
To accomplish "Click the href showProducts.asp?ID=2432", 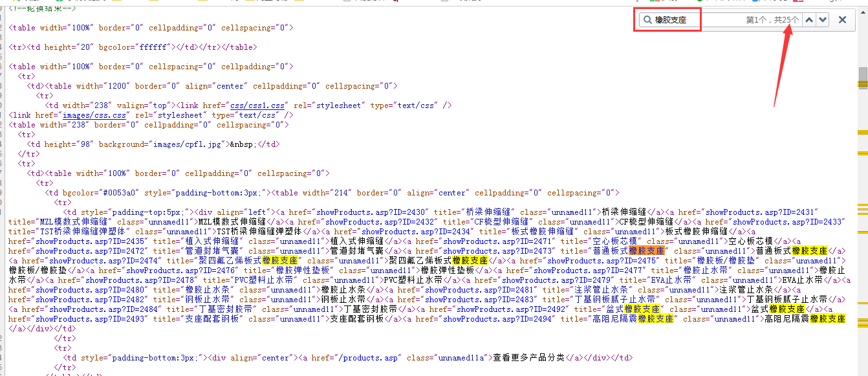I will click(x=380, y=222).
